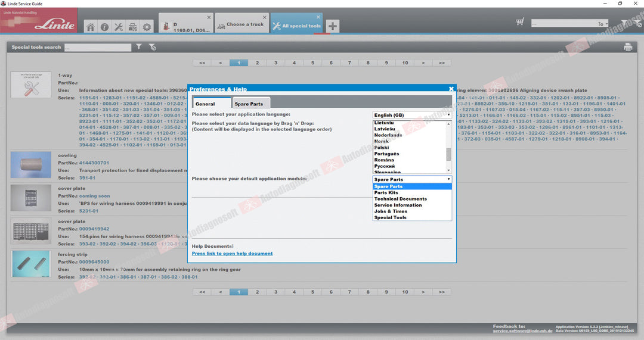
Task: Click the header search input field
Action: pos(564,24)
